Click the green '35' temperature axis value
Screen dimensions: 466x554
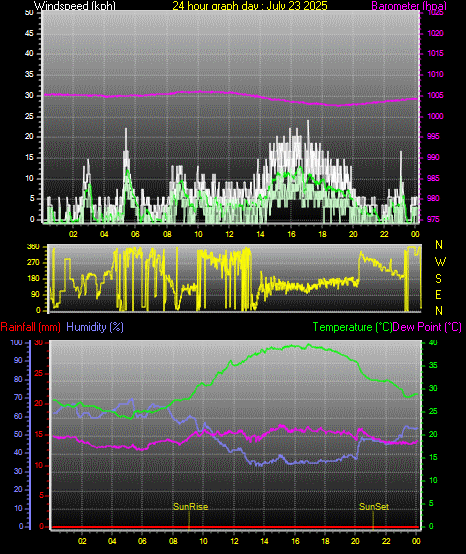(x=433, y=365)
